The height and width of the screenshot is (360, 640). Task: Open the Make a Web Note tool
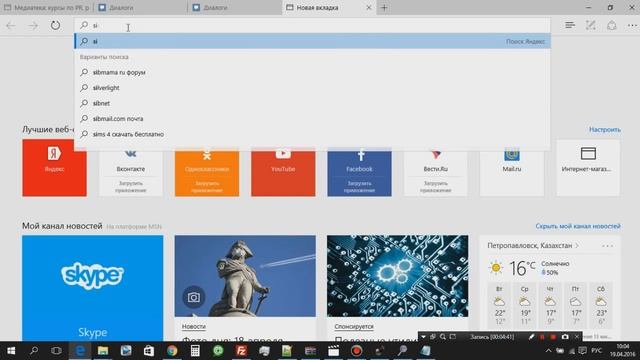click(591, 25)
